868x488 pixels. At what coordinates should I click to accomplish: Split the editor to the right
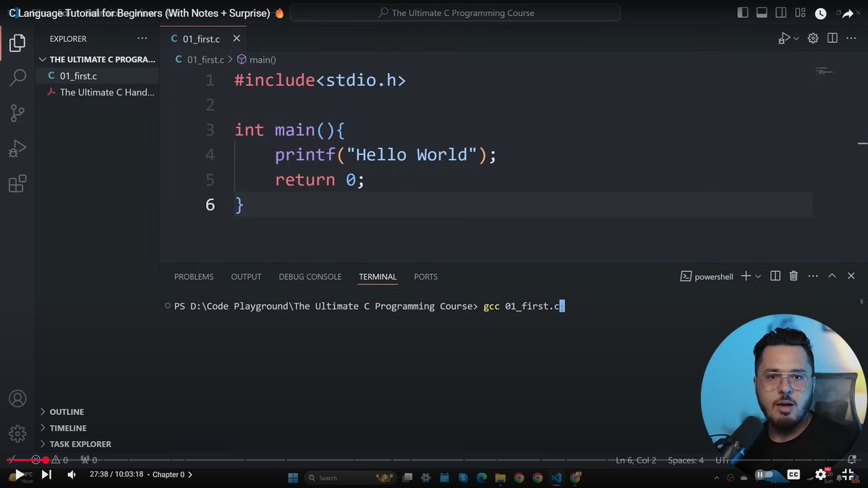coord(833,38)
